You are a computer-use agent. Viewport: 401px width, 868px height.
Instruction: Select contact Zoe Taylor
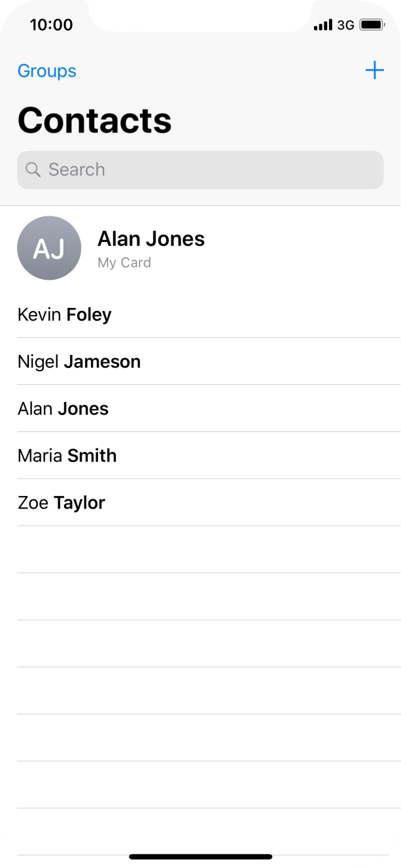(61, 503)
